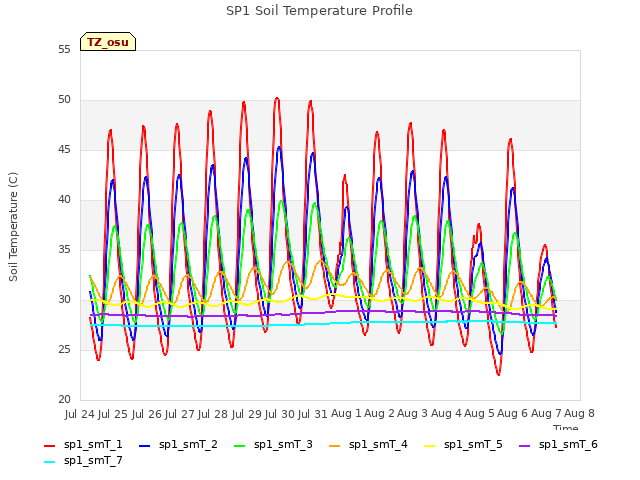The height and width of the screenshot is (480, 640).
Task: Click the red sp1_smT_1 legend swatch
Action: (x=49, y=446)
